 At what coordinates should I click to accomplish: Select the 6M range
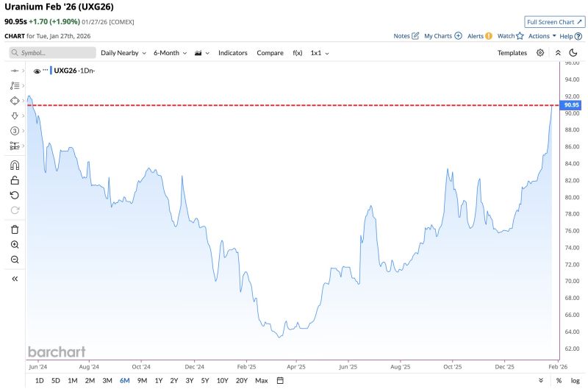124,380
